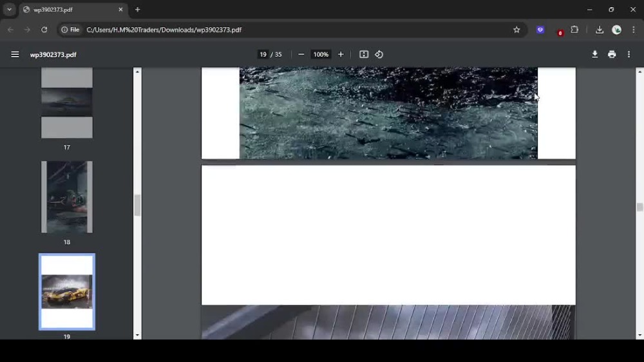Bookmark this page with star icon
The height and width of the screenshot is (362, 644).
click(x=516, y=30)
